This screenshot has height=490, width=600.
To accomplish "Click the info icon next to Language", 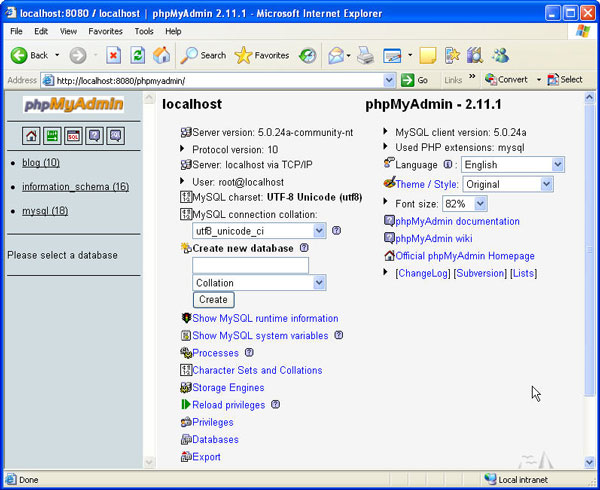I will click(x=447, y=164).
